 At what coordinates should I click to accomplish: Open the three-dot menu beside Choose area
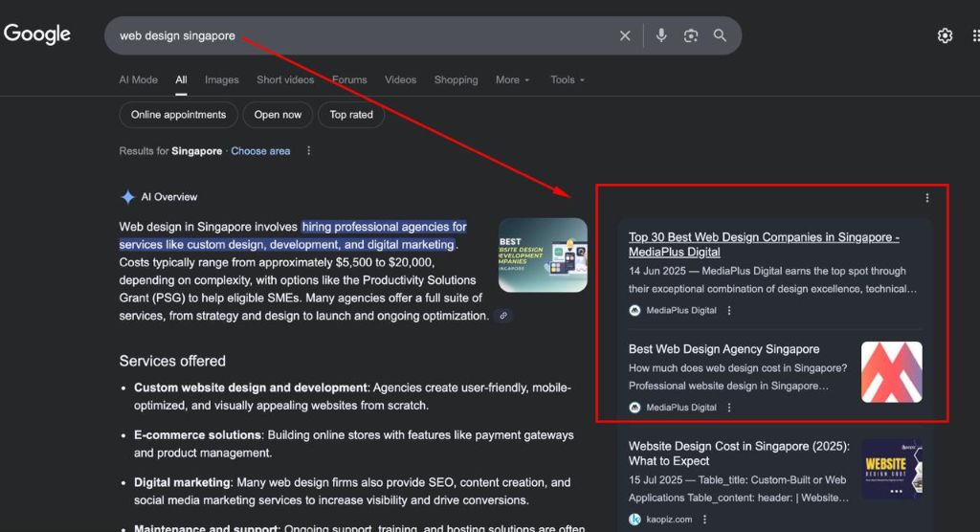(308, 151)
